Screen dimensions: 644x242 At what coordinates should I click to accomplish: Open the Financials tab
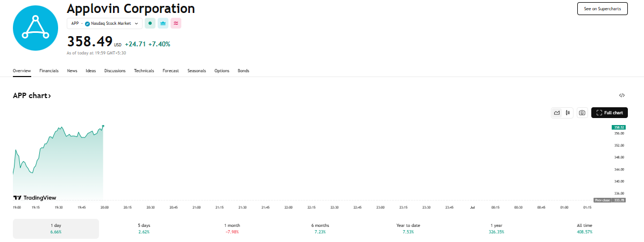point(49,71)
